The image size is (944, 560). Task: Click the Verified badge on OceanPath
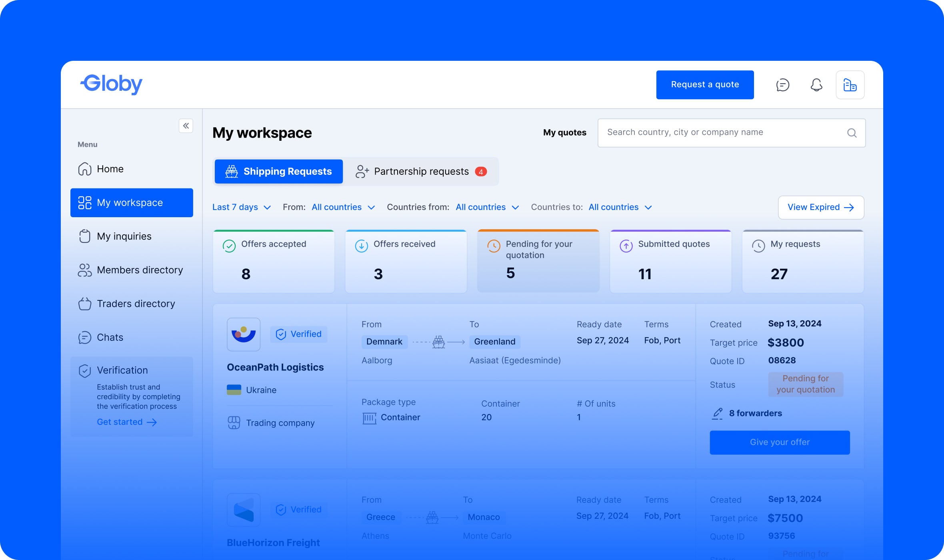[299, 334]
